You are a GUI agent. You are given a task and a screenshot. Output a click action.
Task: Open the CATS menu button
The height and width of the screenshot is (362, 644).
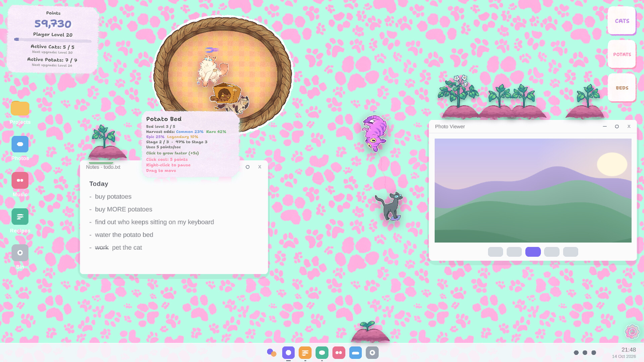click(622, 21)
